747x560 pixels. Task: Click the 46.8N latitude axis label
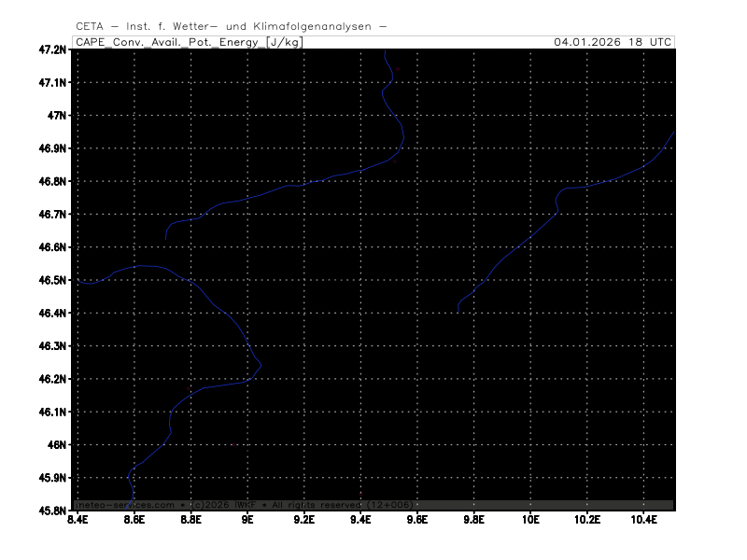(53, 181)
